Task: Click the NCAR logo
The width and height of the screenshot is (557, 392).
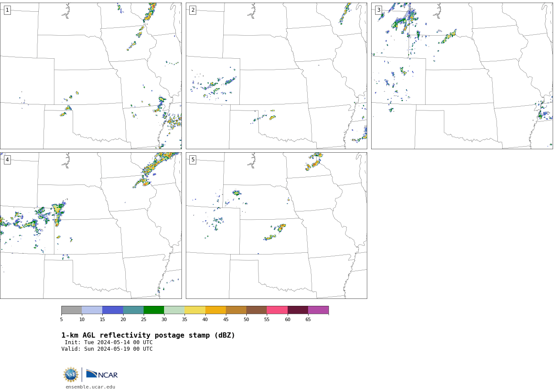Action: point(102,374)
